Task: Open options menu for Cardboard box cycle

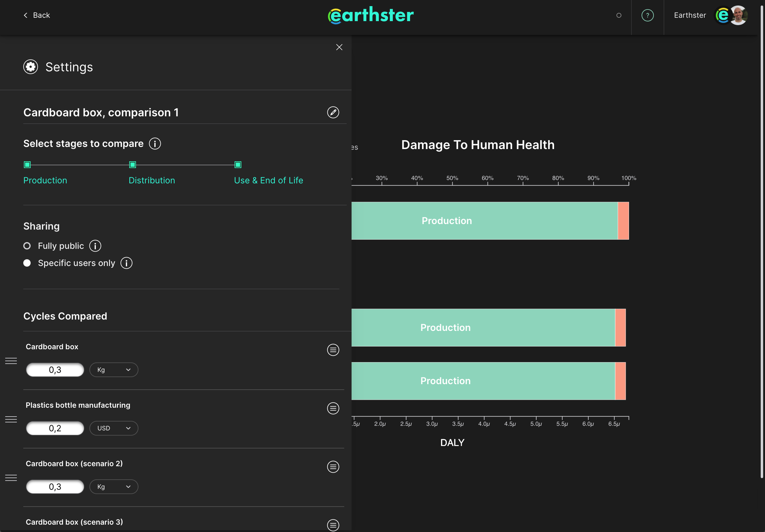Action: click(x=333, y=350)
